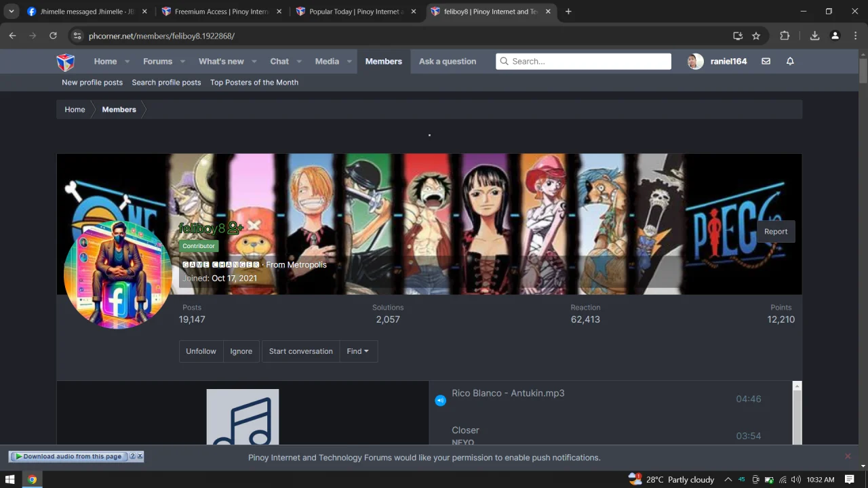
Task: Click Ask a question link
Action: tap(448, 61)
